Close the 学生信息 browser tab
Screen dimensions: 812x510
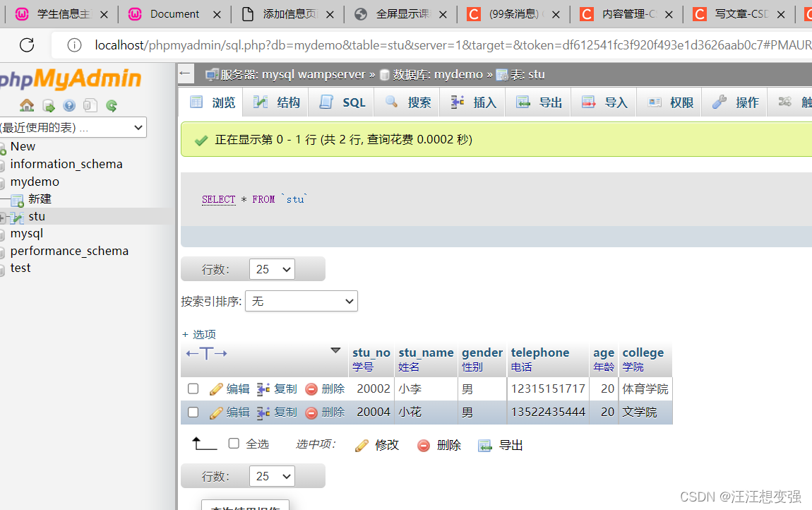[104, 15]
